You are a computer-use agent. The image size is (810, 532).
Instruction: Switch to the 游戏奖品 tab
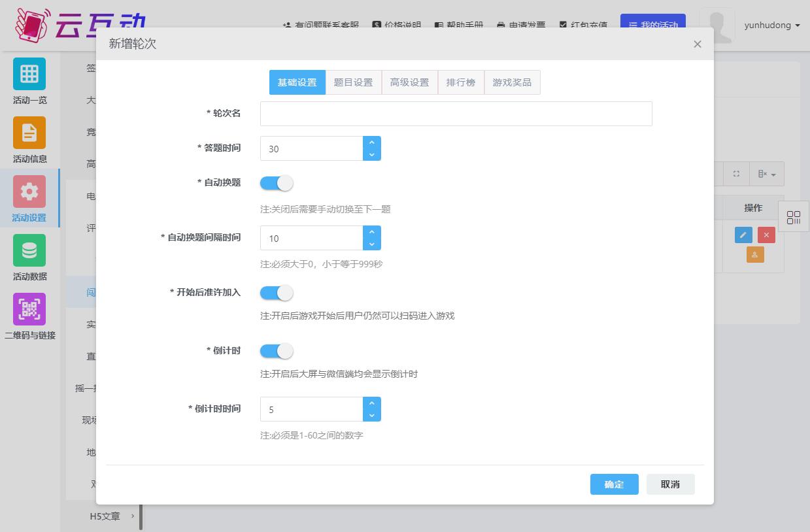pyautogui.click(x=512, y=82)
